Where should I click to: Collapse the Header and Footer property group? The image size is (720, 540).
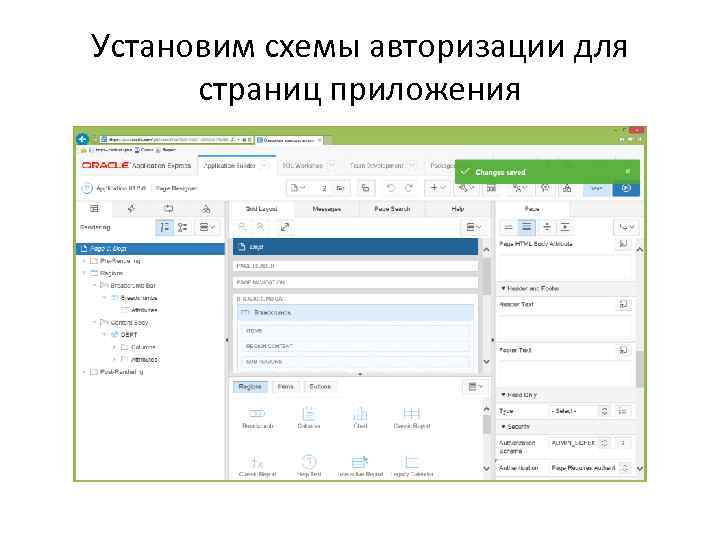[503, 288]
